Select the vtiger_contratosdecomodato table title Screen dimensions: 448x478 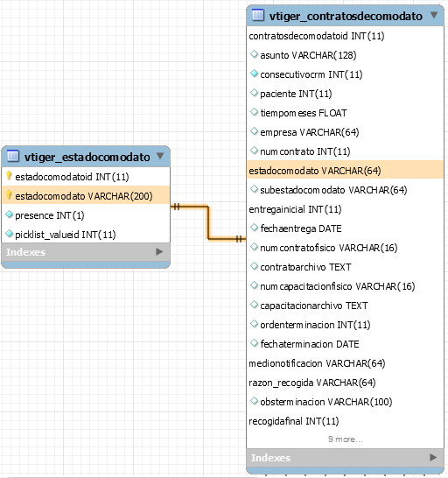pyautogui.click(x=346, y=16)
